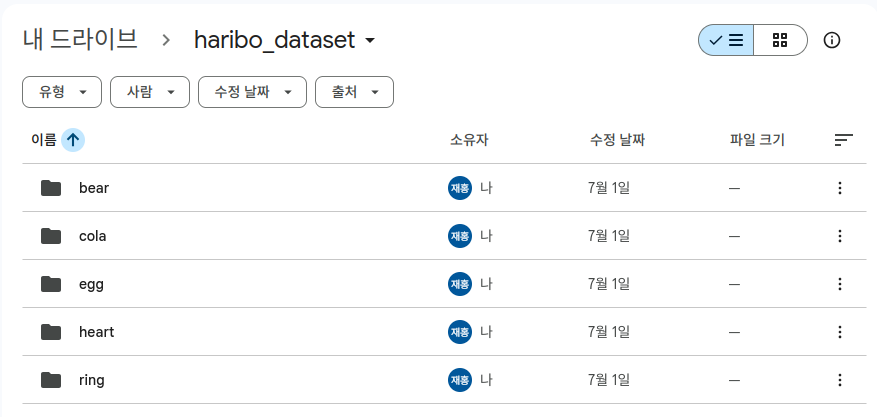The image size is (877, 417).
Task: Click the 수정 날짜 column header
Action: 617,140
